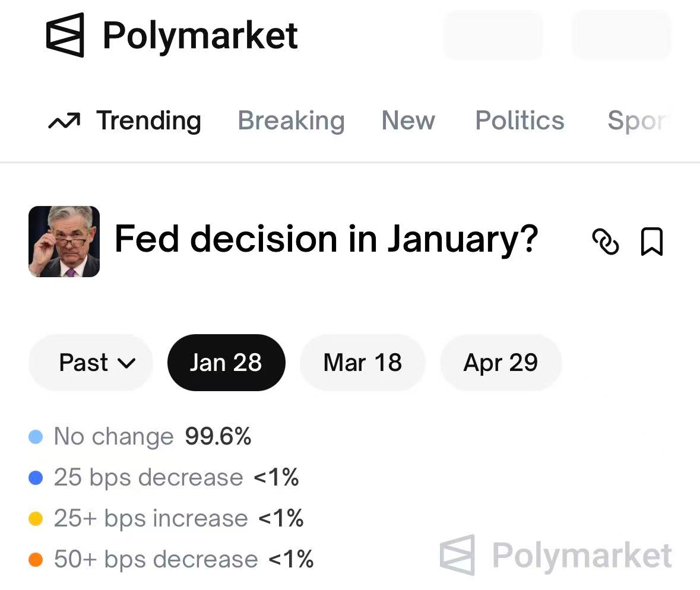Select the Jan 28 date pill
700x590 pixels.
(x=226, y=363)
